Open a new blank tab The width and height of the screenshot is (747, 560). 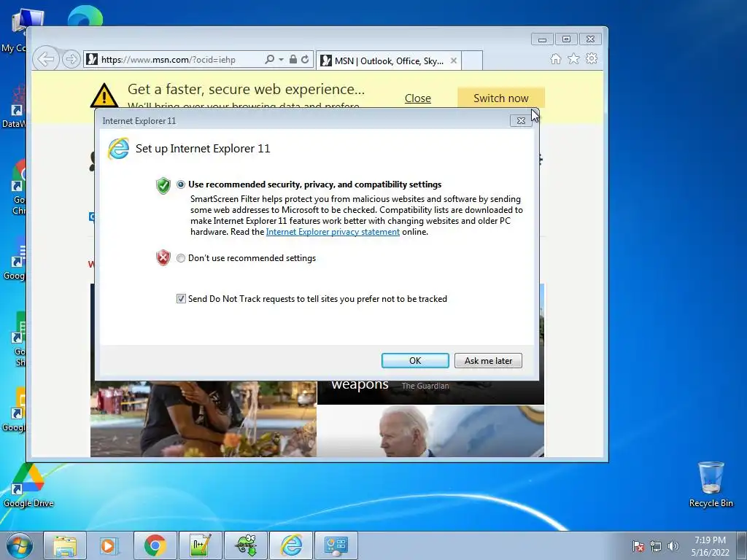pos(472,61)
